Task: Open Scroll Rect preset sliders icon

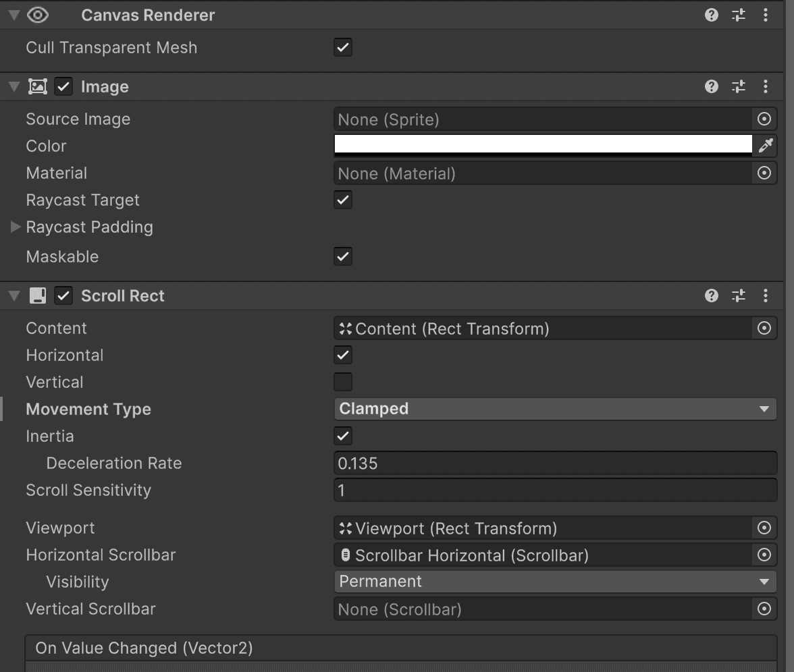Action: 739,296
